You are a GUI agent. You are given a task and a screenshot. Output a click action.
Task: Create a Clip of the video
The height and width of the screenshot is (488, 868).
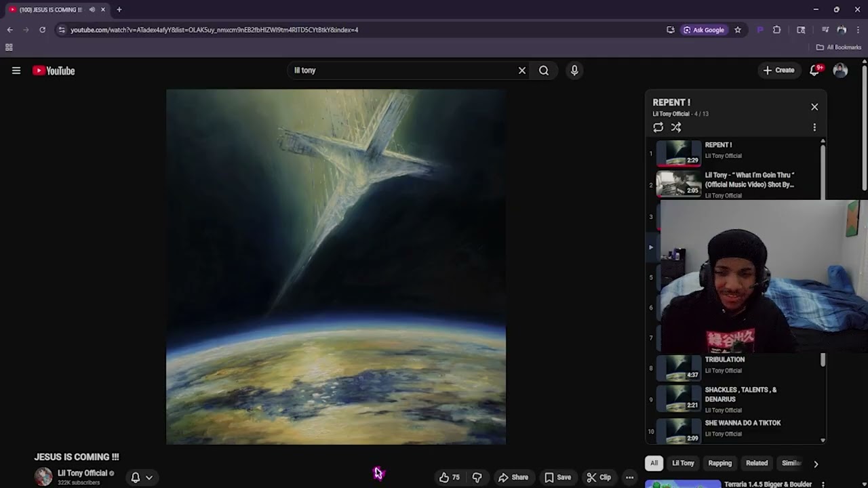pyautogui.click(x=599, y=477)
